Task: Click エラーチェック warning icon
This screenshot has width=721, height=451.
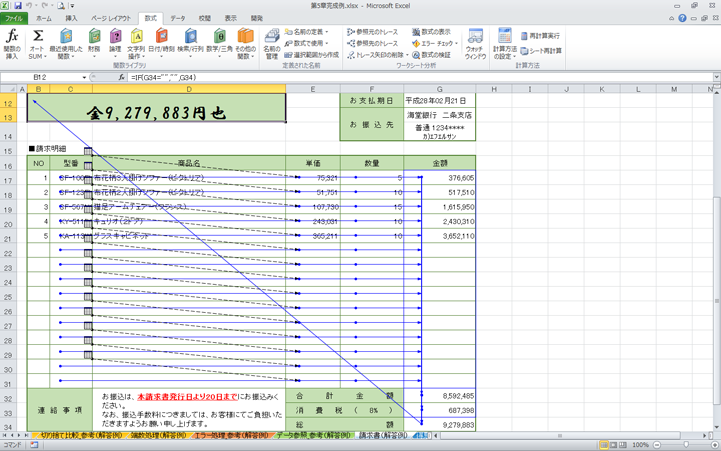Action: [x=416, y=43]
